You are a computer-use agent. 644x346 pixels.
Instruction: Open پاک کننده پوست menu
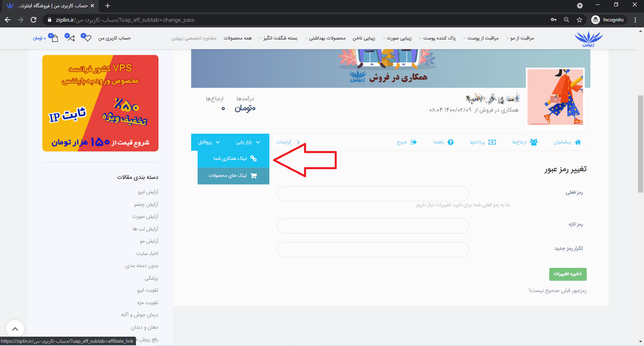coord(437,38)
